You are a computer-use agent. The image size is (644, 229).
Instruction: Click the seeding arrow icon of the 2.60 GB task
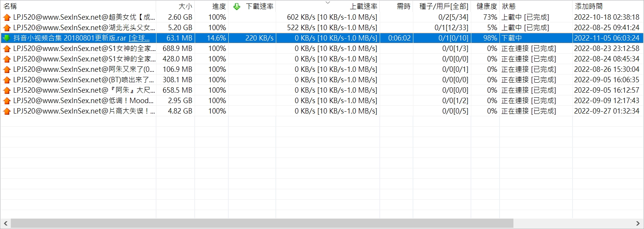(x=7, y=17)
